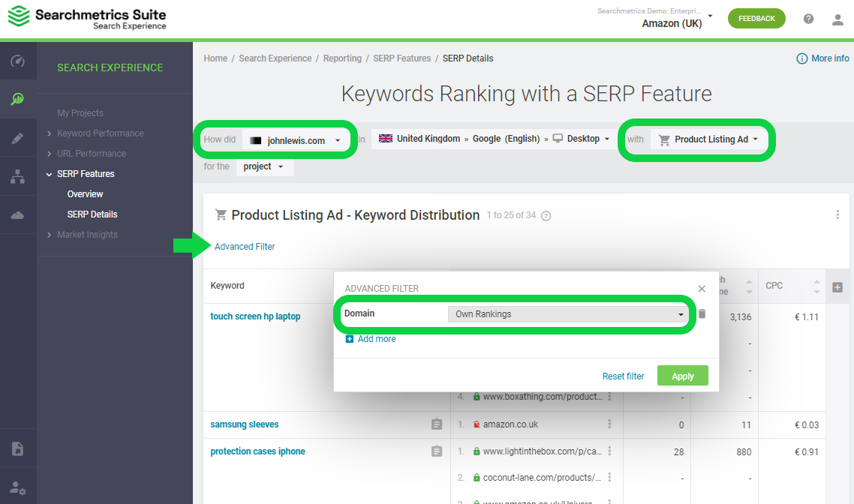Click the clipboard icon for protection cases iphone

(x=437, y=451)
